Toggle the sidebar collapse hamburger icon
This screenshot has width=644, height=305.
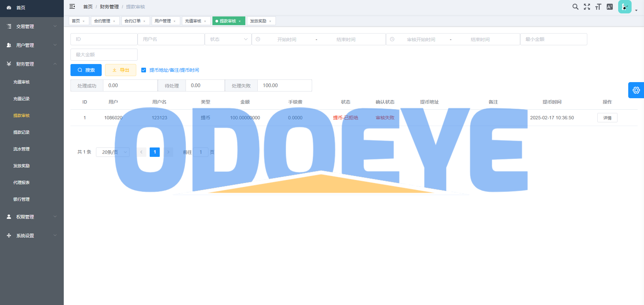(72, 6)
